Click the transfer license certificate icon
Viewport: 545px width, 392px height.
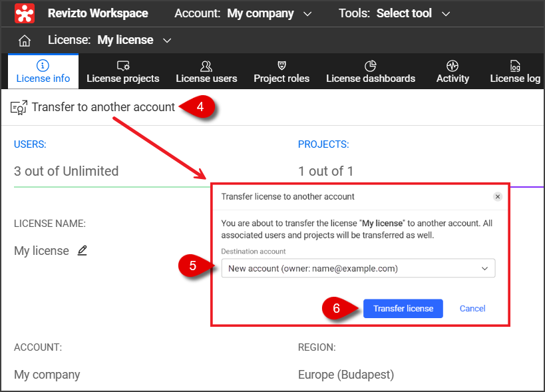pyautogui.click(x=19, y=107)
